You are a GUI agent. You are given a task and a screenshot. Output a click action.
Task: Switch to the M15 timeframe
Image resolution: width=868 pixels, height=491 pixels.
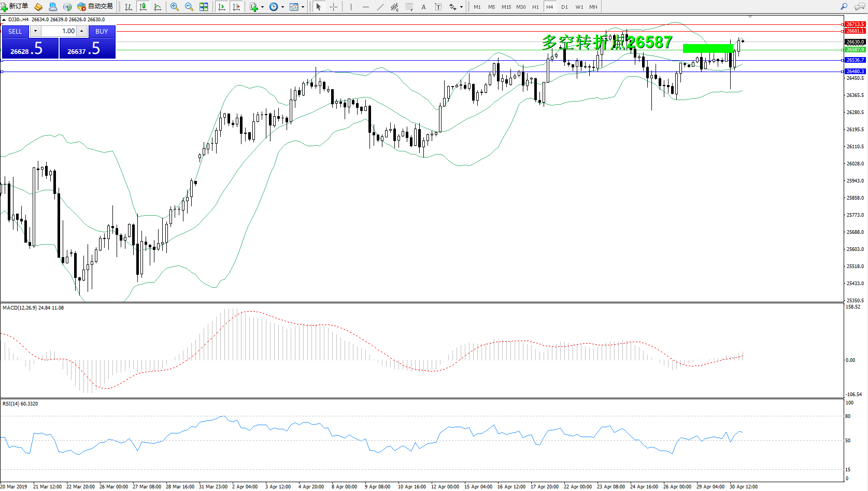click(506, 7)
